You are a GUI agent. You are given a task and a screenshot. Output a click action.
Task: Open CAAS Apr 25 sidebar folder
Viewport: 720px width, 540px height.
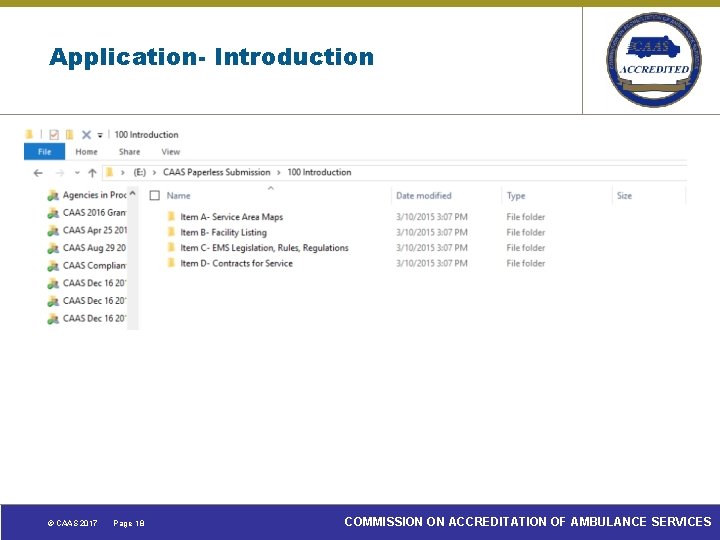tap(95, 230)
